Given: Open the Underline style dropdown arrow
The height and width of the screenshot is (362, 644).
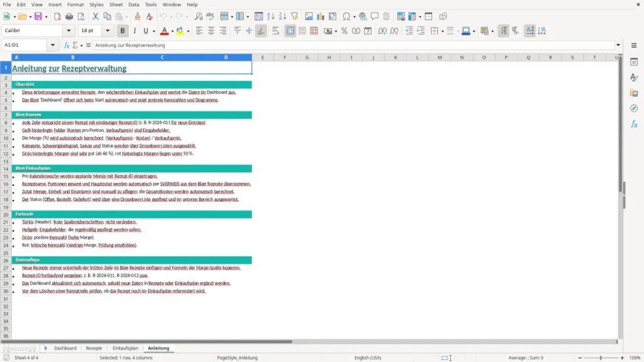Looking at the screenshot, I should coord(154,31).
